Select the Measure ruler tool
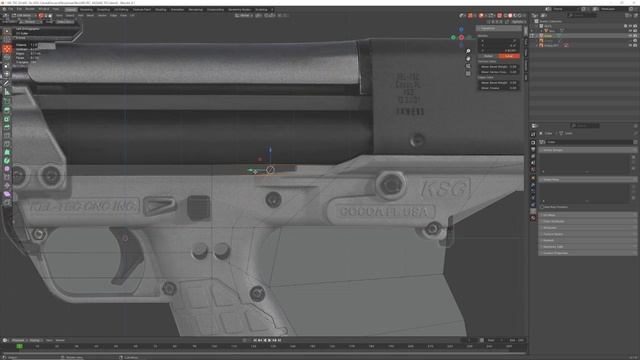The image size is (640, 360). [x=7, y=92]
